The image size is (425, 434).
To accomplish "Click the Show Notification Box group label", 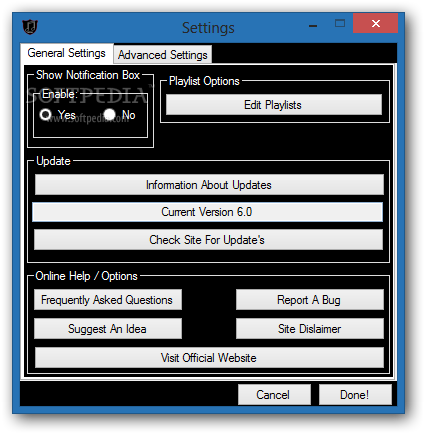I will tap(88, 75).
